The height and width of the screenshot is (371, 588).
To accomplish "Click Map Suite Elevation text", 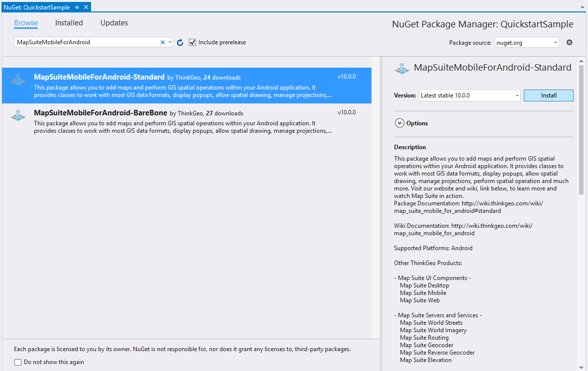I will (426, 360).
